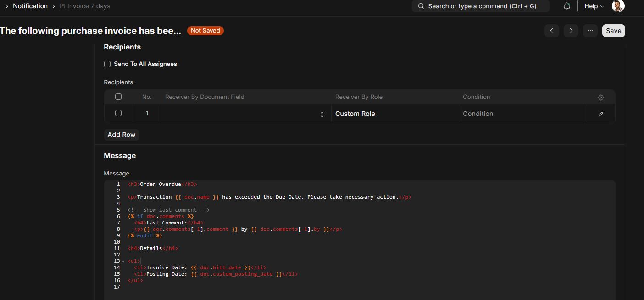The image size is (644, 300).
Task: Collapse the ul fold arrow at line 13
Action: coord(123,261)
